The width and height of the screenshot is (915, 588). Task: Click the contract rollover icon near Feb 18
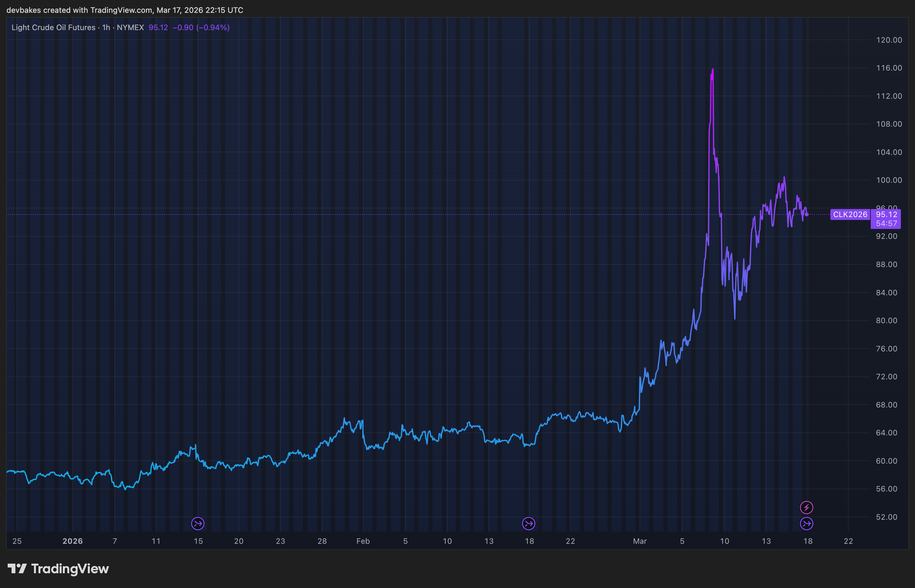528,523
